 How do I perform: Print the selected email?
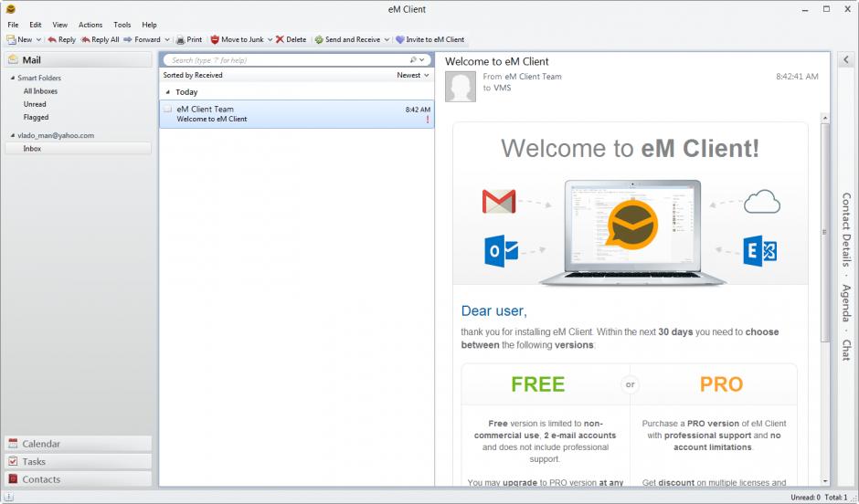189,39
